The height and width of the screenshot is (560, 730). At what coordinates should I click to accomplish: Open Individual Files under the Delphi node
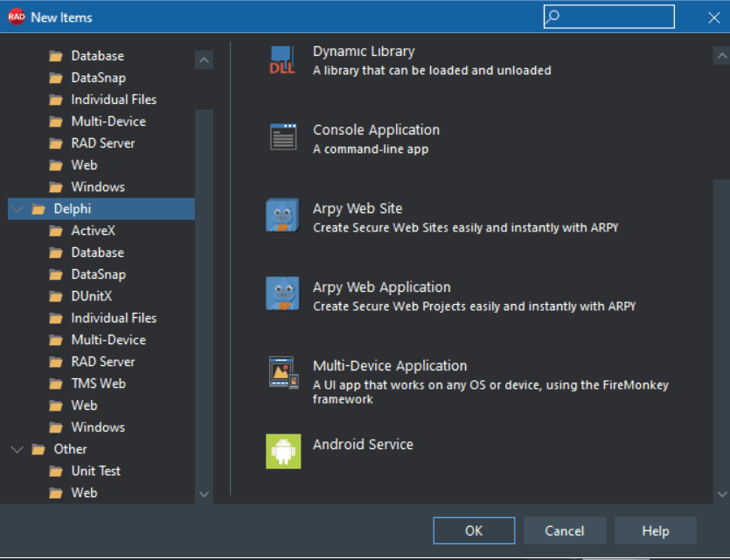pyautogui.click(x=114, y=318)
